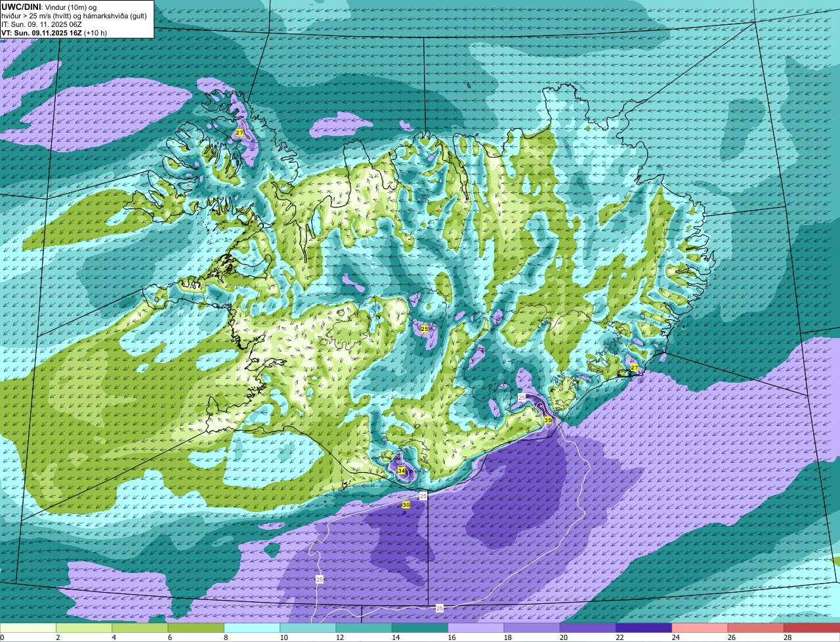Click the legend scale value 22
Viewport: 840px width, 642px height.
tap(619, 637)
